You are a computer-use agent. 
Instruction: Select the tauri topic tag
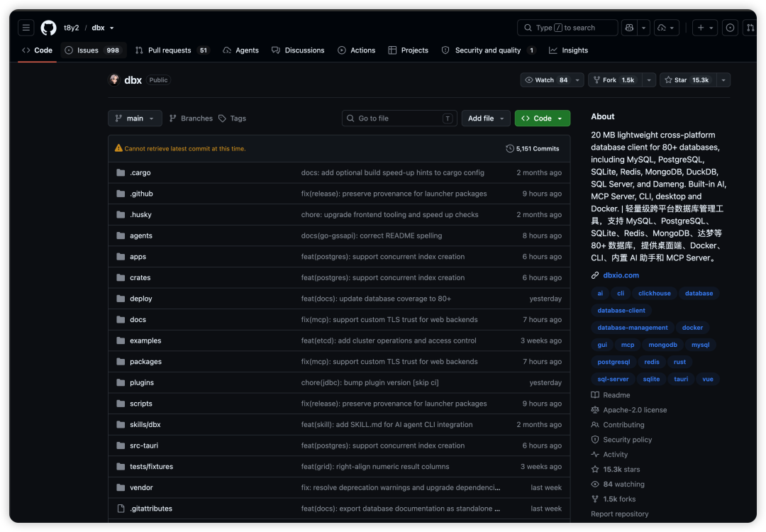(680, 379)
